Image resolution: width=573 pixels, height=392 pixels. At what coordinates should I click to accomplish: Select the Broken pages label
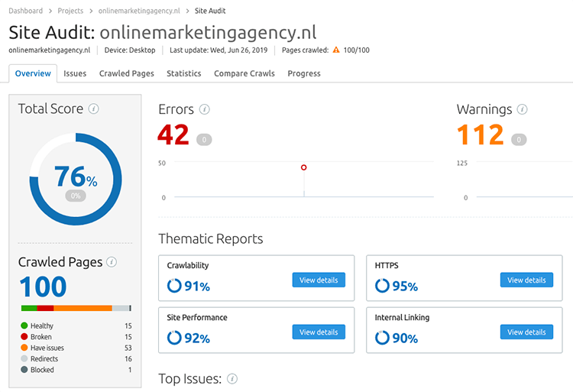[x=41, y=336]
